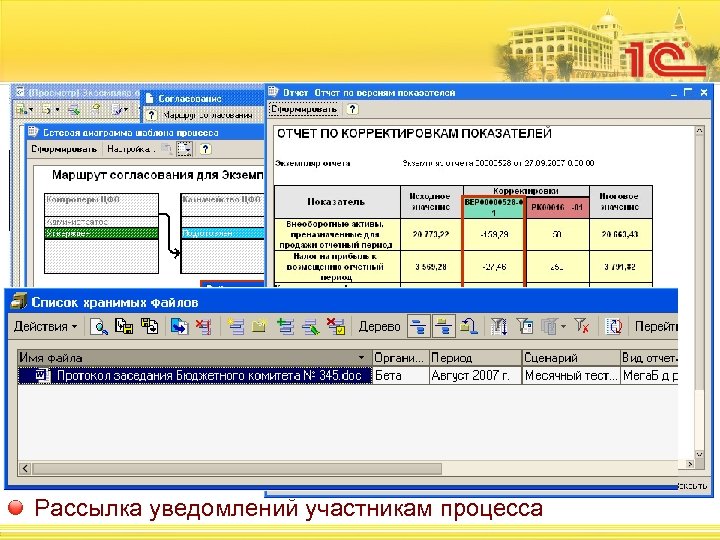Click the left scroll arrow of file list
The width and height of the screenshot is (720, 540).
pos(25,468)
